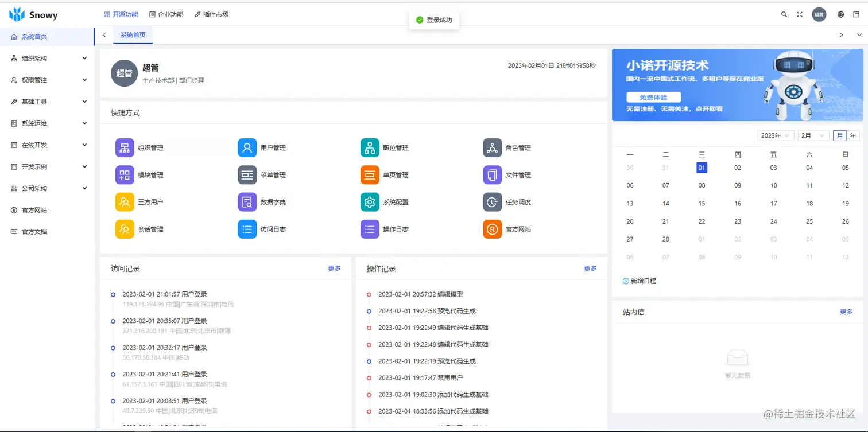Screen dimensions: 868x432
Task: Open the 单页管理 shortcut icon
Action: coord(370,174)
